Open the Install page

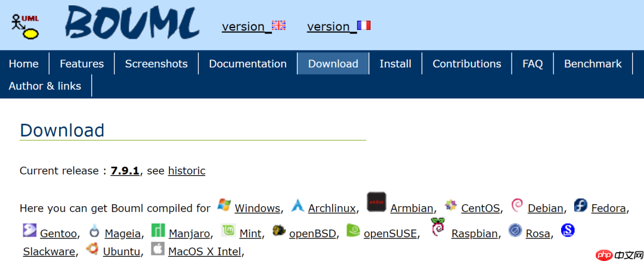click(x=395, y=64)
